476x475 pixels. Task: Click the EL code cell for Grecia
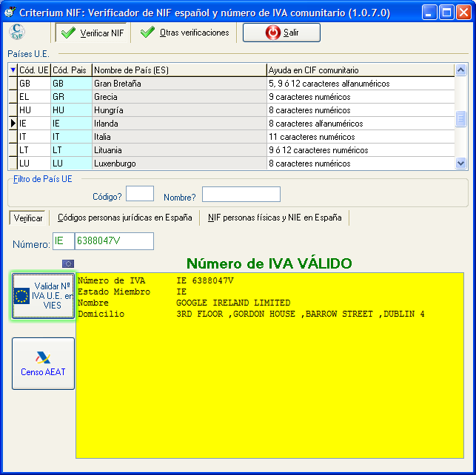coord(34,97)
